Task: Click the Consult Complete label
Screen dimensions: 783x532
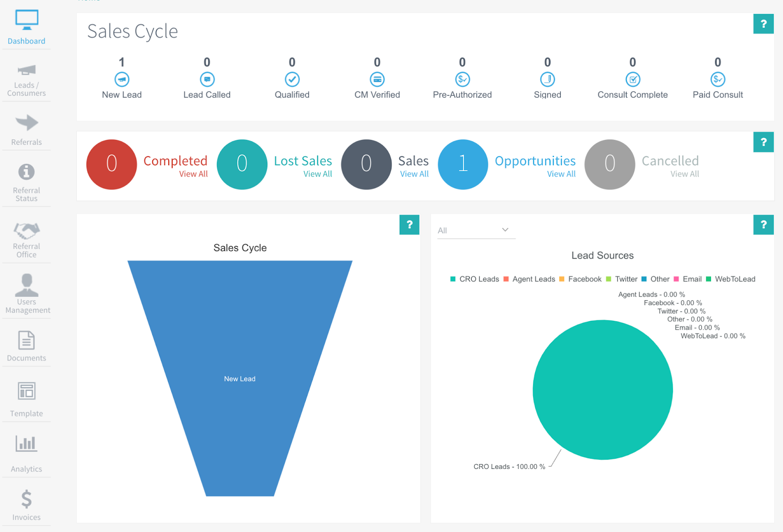Action: 633,95
